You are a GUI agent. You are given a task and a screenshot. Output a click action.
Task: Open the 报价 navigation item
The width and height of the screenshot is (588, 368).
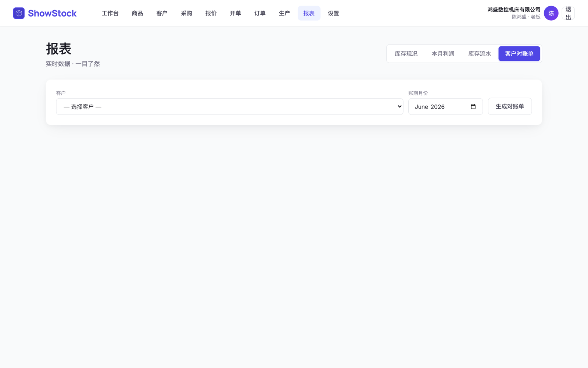click(211, 13)
